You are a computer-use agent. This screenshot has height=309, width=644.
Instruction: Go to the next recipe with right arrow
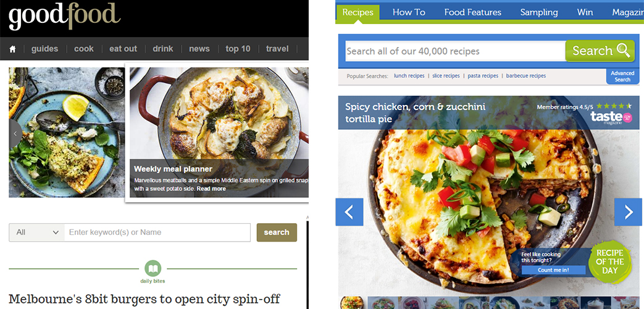[628, 212]
